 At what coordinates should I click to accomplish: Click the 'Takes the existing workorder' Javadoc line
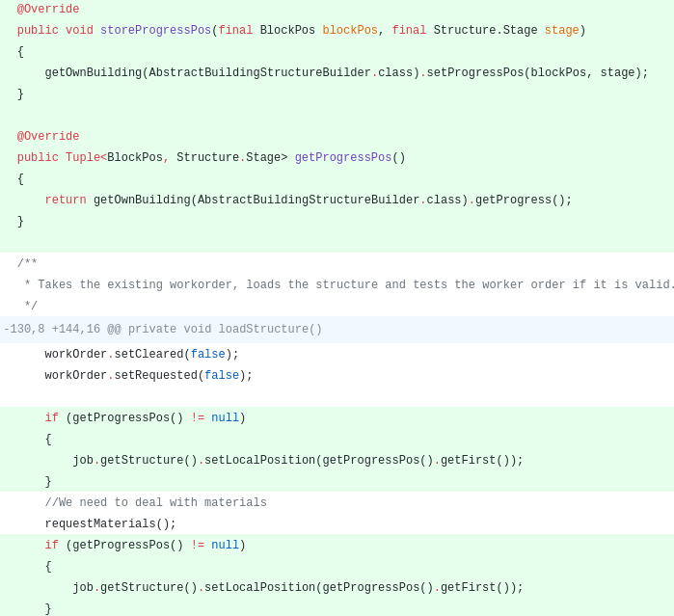coord(347,285)
